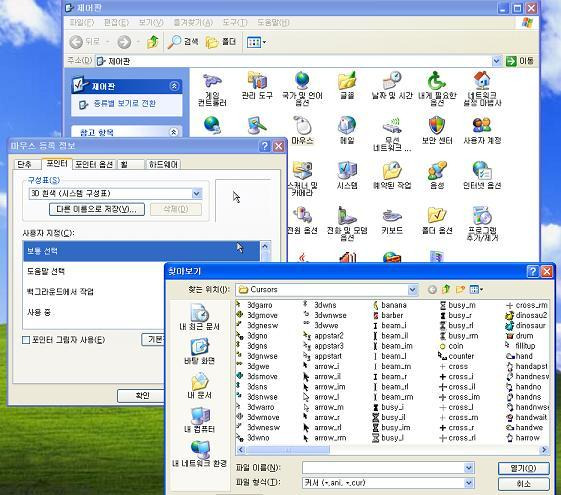This screenshot has width=561, height=495.
Task: Open the Administrative Tools (관리 도구) icon
Action: tap(257, 85)
